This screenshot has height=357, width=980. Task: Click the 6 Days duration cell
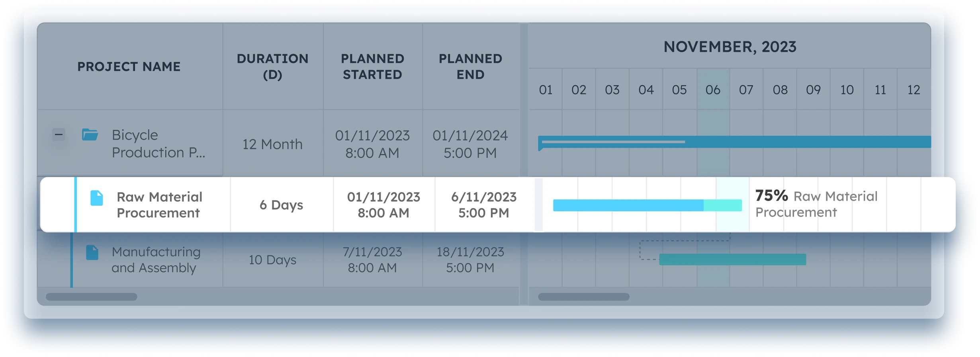pos(281,205)
